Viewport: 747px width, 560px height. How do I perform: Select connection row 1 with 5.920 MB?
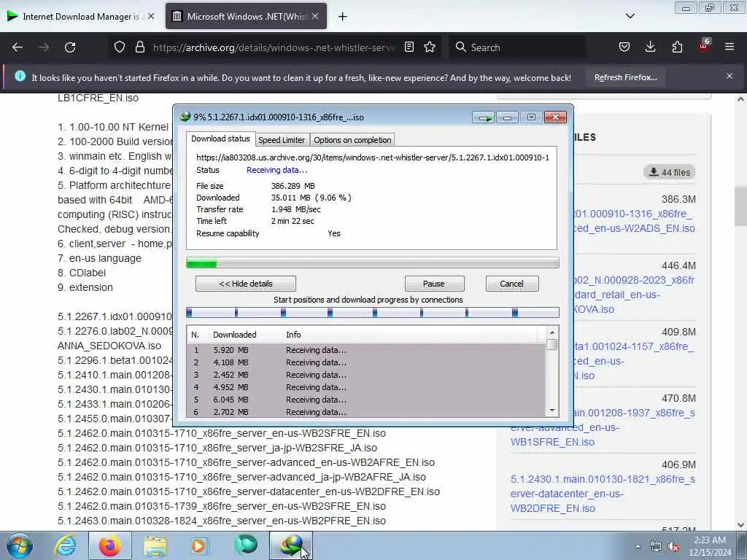(x=366, y=350)
